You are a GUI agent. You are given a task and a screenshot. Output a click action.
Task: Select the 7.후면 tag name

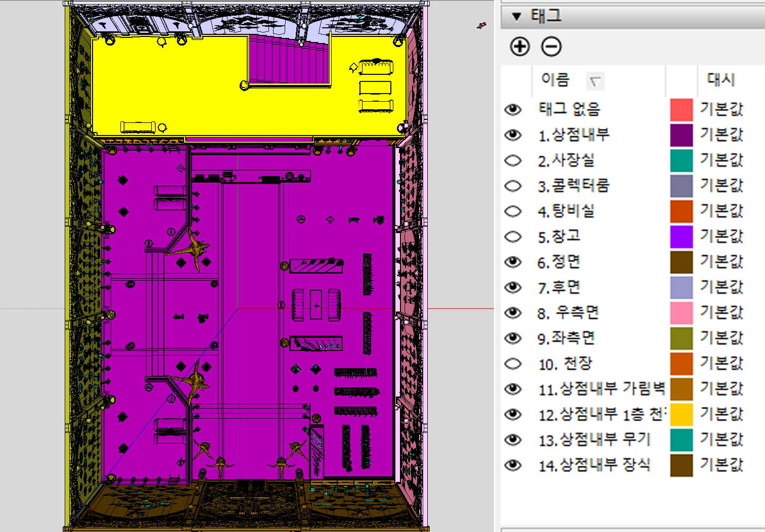(x=559, y=287)
